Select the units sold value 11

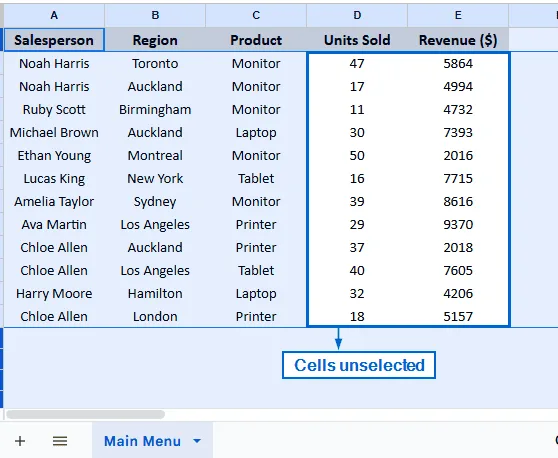(x=357, y=109)
